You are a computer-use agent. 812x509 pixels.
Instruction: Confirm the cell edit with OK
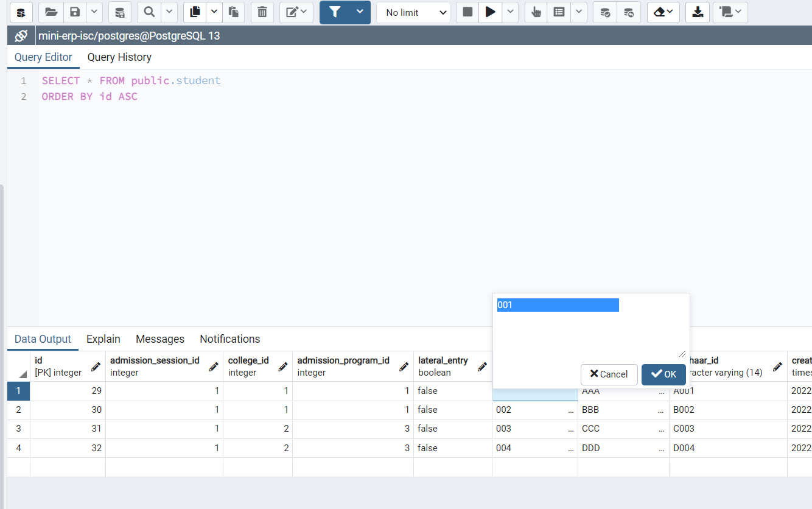pyautogui.click(x=663, y=374)
